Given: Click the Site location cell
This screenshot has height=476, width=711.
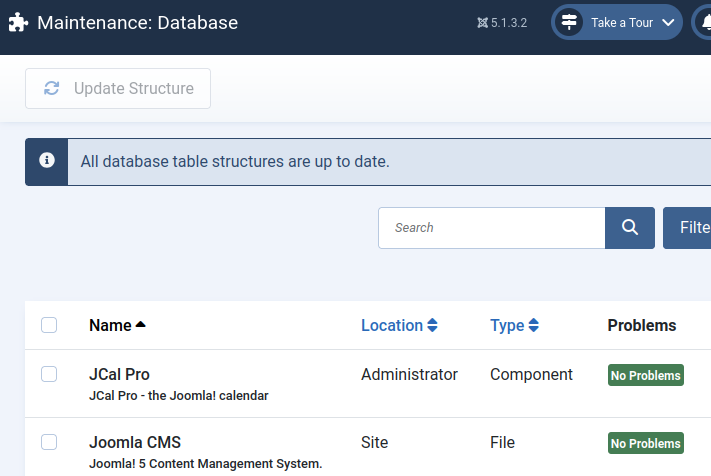Looking at the screenshot, I should [375, 442].
